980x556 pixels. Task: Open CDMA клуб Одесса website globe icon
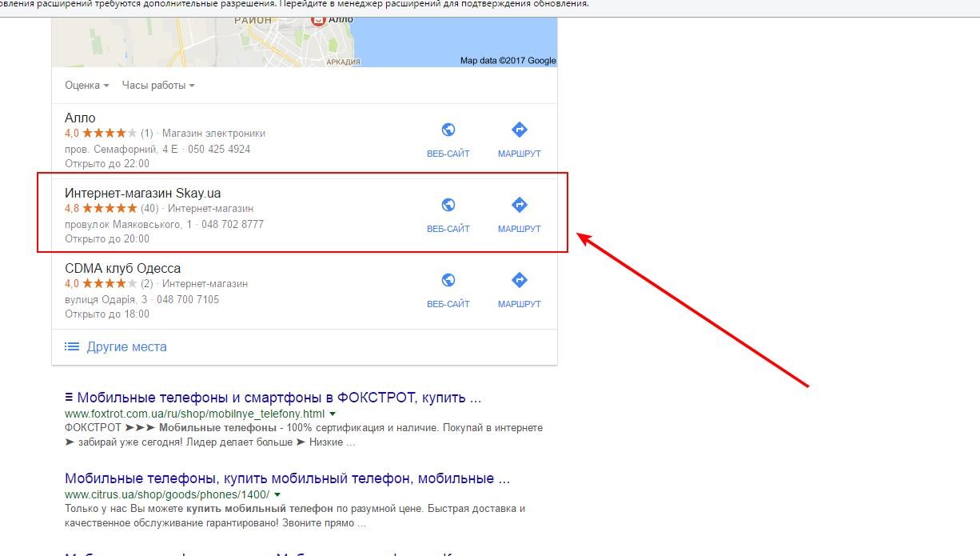click(448, 280)
